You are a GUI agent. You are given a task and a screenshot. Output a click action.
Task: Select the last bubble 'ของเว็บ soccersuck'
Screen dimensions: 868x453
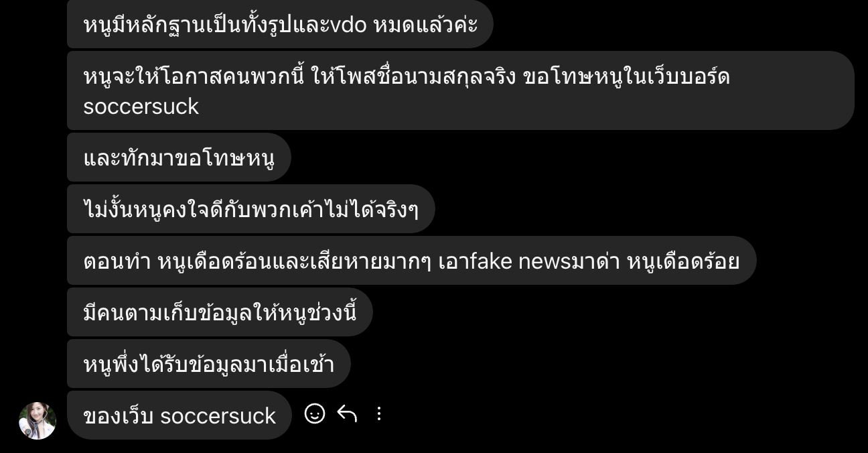pyautogui.click(x=179, y=415)
